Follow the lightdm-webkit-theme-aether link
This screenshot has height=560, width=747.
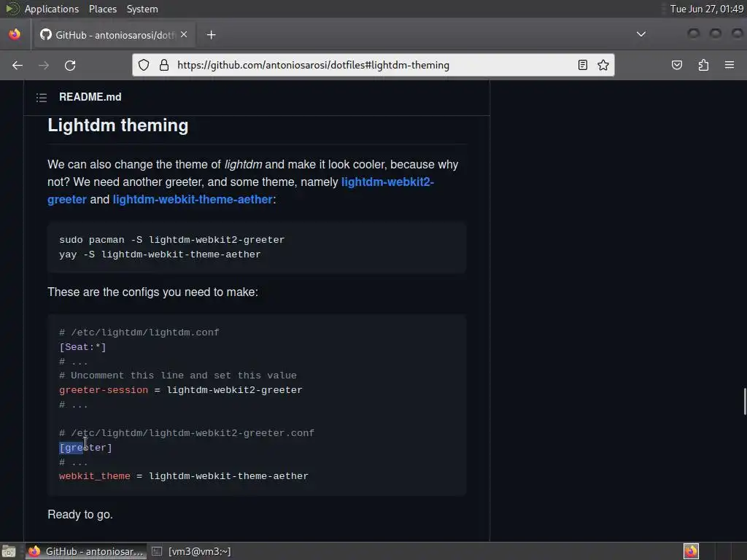point(193,200)
